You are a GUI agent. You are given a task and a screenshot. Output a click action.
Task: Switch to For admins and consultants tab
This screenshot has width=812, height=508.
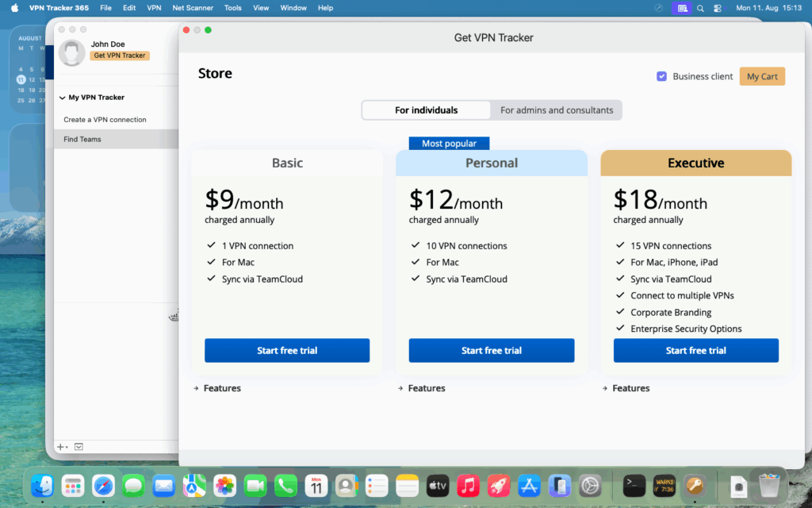[557, 110]
